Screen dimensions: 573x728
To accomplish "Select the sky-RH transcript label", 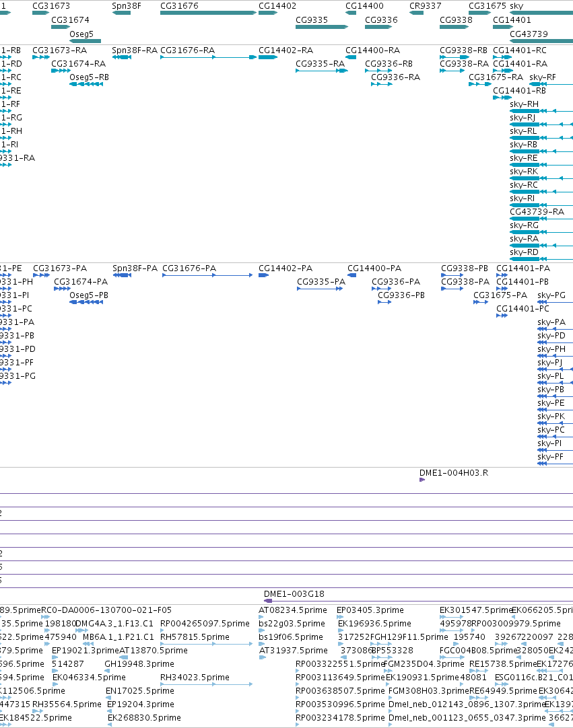I will pos(525,104).
